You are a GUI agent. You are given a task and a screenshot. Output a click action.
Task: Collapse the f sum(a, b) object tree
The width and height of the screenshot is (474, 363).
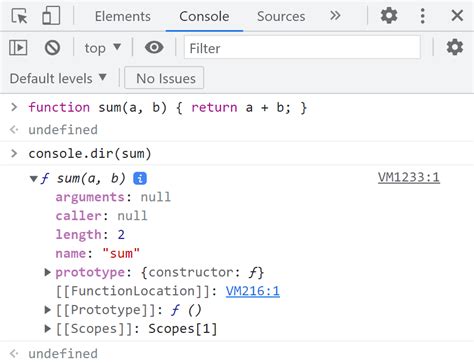point(33,179)
